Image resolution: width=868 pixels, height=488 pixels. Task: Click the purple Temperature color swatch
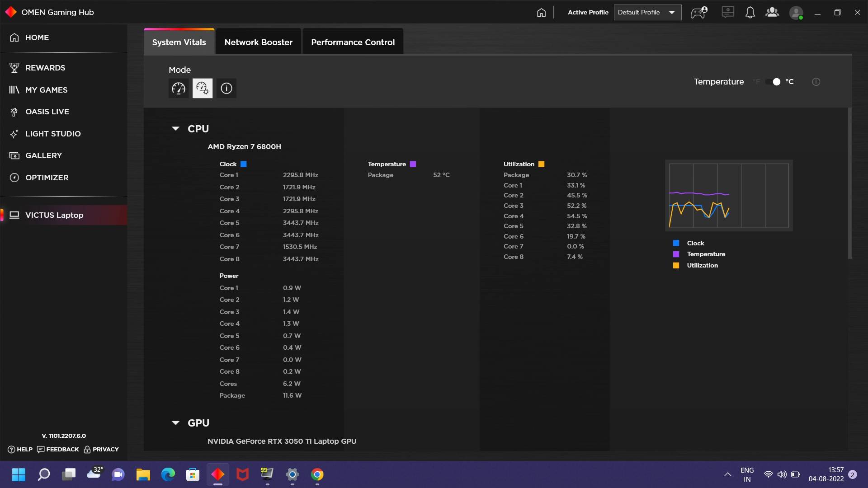click(x=413, y=164)
